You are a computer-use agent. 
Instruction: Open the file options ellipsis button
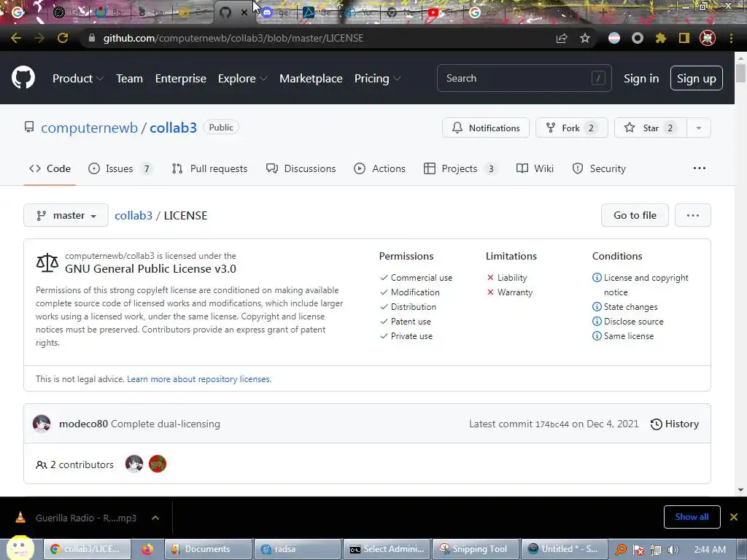click(x=693, y=215)
